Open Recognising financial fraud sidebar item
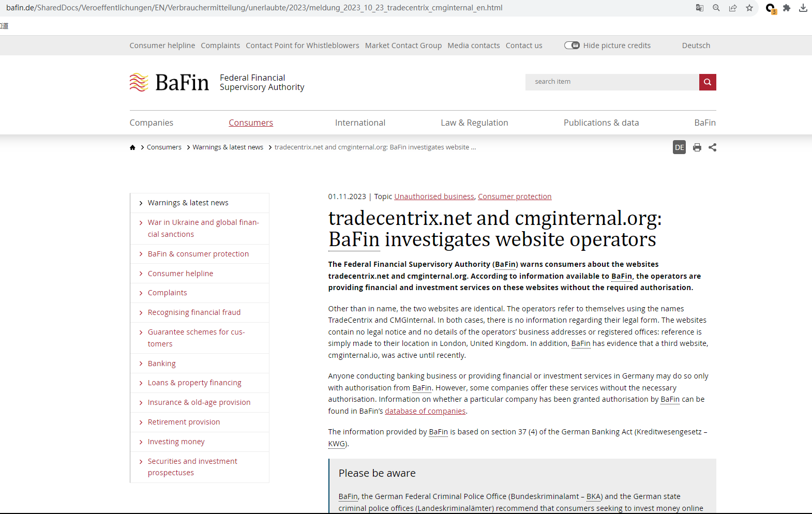The width and height of the screenshot is (812, 514). pyautogui.click(x=200, y=312)
